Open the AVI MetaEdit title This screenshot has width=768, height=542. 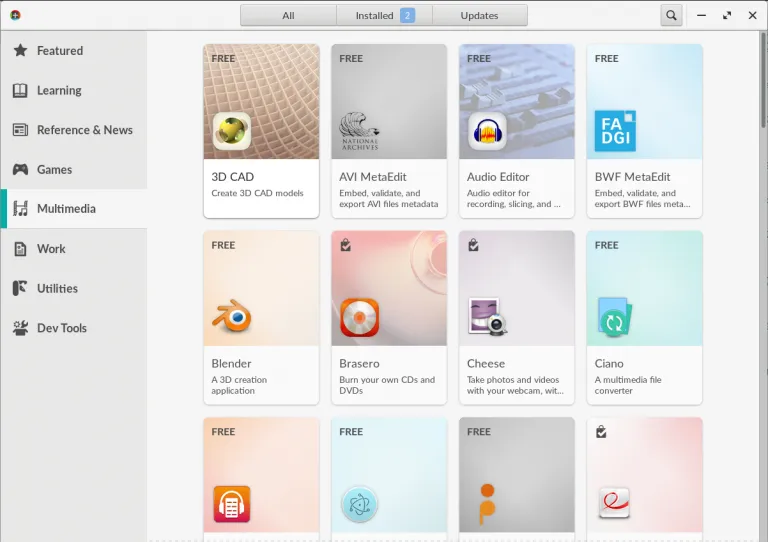click(x=373, y=177)
